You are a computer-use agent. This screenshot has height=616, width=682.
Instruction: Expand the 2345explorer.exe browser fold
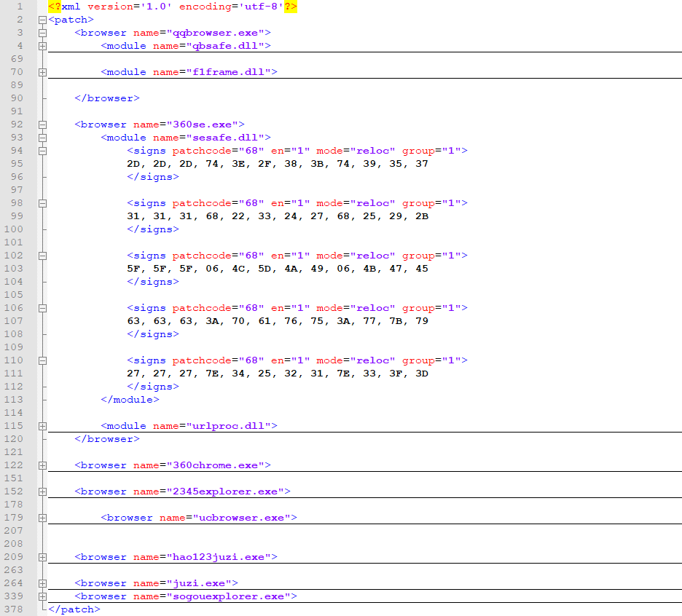tap(42, 491)
